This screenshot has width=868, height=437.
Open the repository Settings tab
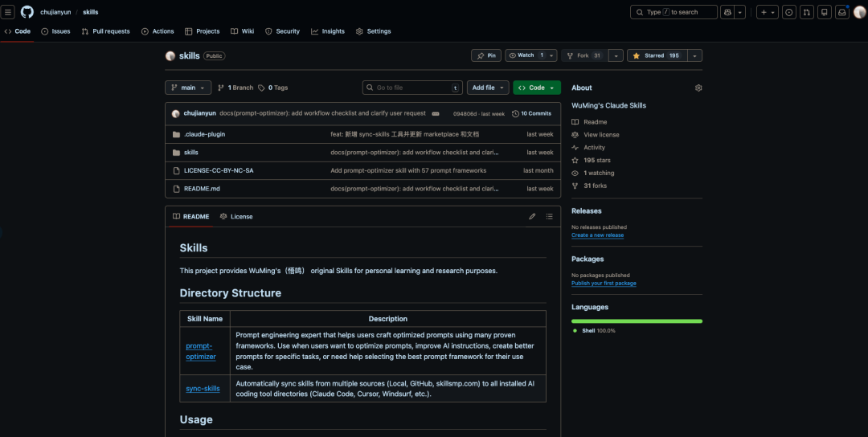pyautogui.click(x=373, y=31)
